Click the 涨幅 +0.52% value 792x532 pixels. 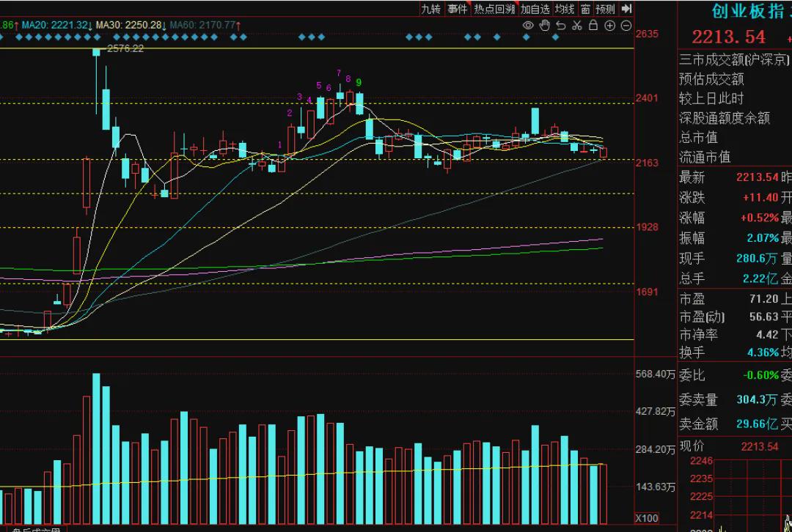click(x=759, y=218)
